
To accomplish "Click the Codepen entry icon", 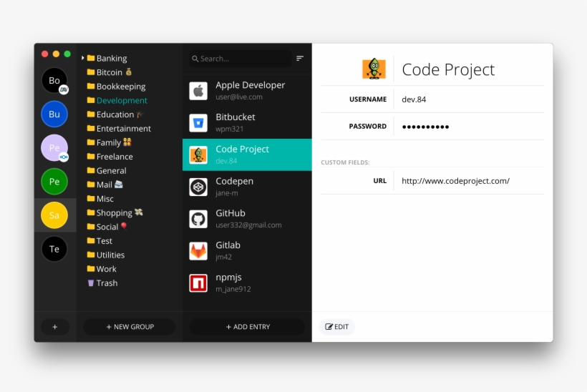I will click(198, 187).
